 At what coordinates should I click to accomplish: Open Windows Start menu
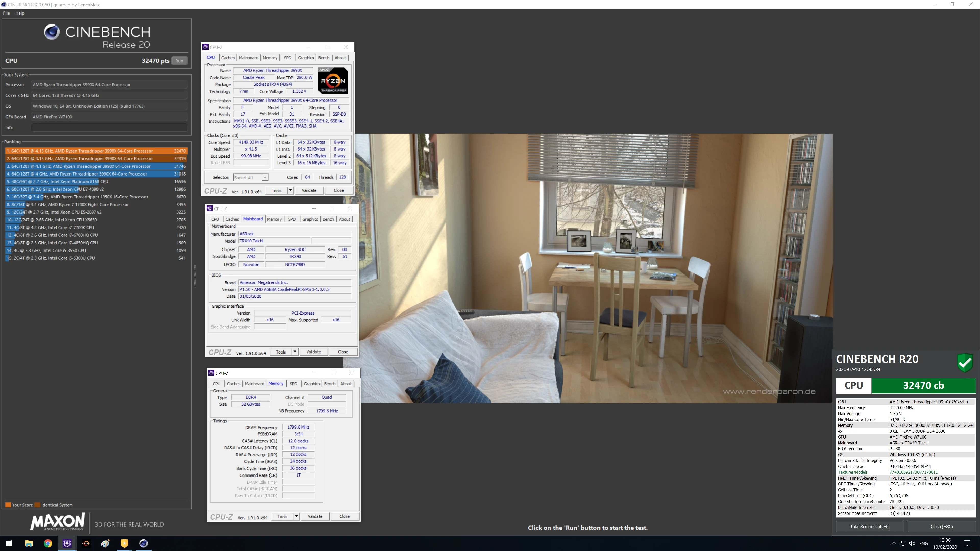(9, 543)
